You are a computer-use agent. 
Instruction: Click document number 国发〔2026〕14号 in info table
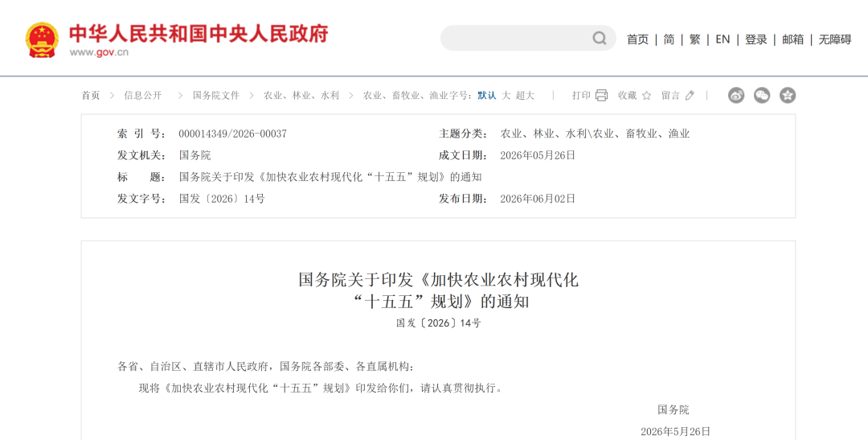pos(222,199)
